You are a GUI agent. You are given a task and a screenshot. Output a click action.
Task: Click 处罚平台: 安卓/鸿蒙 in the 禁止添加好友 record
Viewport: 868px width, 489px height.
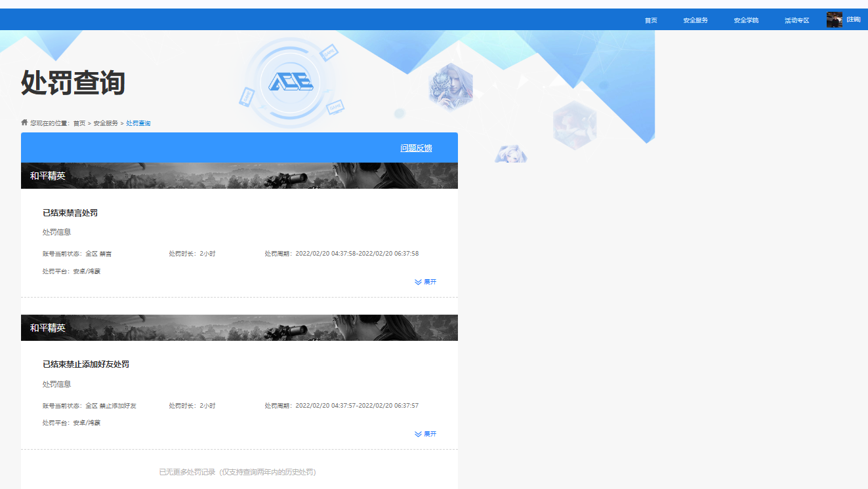(72, 423)
